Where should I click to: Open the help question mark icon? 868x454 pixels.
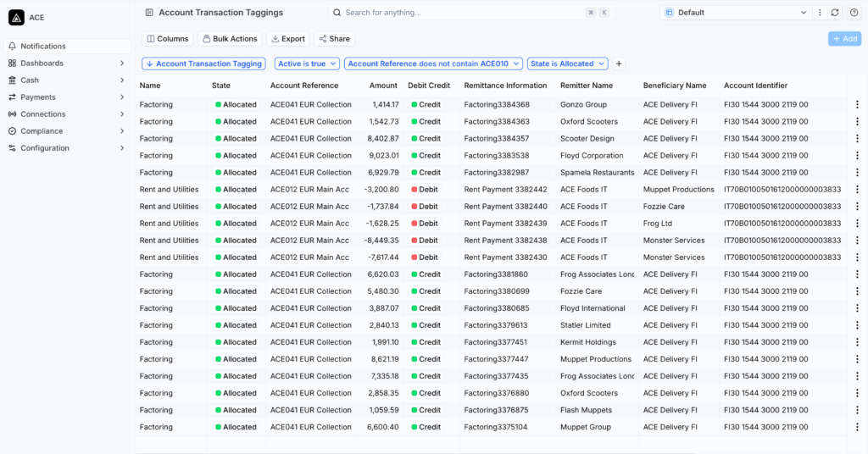tap(854, 12)
